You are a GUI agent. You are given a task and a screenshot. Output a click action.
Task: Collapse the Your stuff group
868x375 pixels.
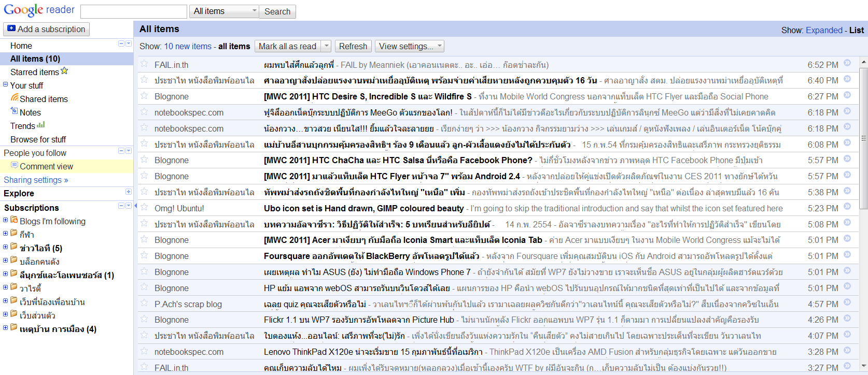[x=5, y=84]
